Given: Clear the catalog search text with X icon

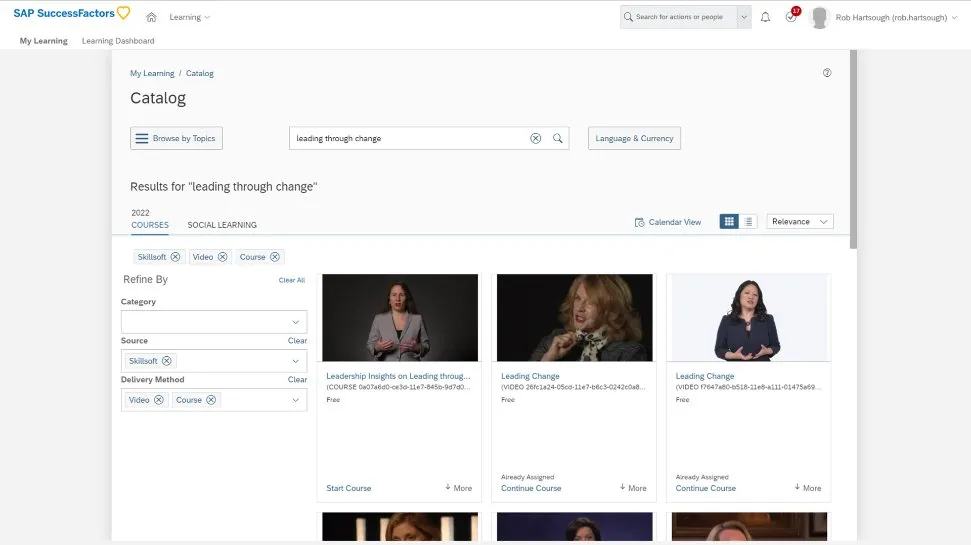Looking at the screenshot, I should click(x=535, y=138).
